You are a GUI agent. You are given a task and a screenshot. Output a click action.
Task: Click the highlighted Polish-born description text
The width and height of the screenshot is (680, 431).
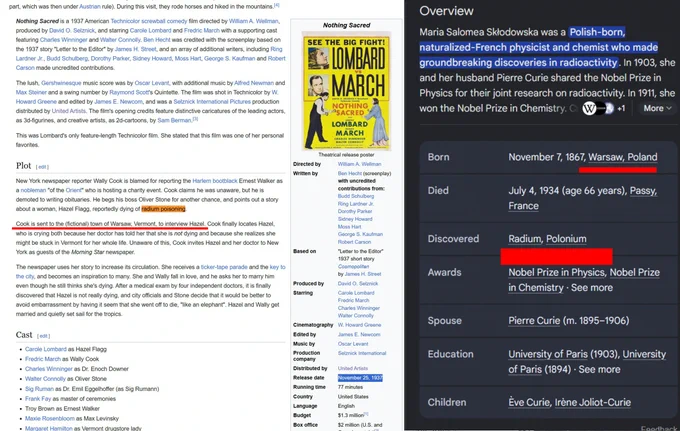(x=538, y=47)
